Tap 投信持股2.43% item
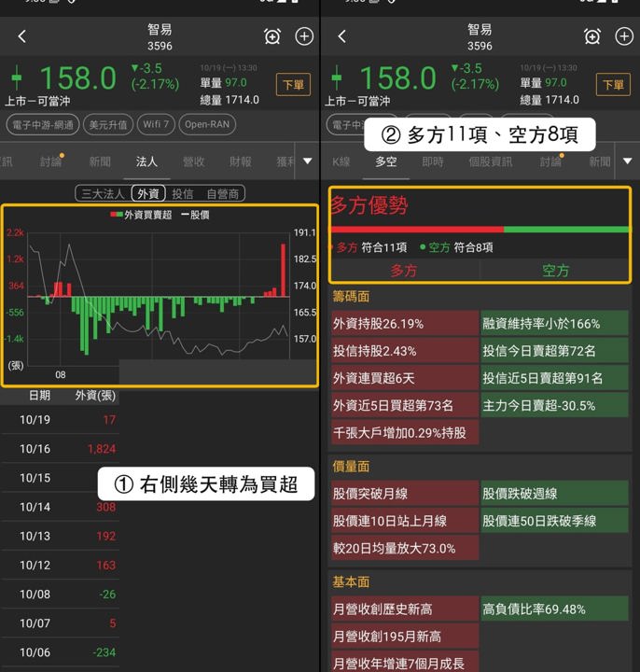The image size is (640, 672). (404, 351)
